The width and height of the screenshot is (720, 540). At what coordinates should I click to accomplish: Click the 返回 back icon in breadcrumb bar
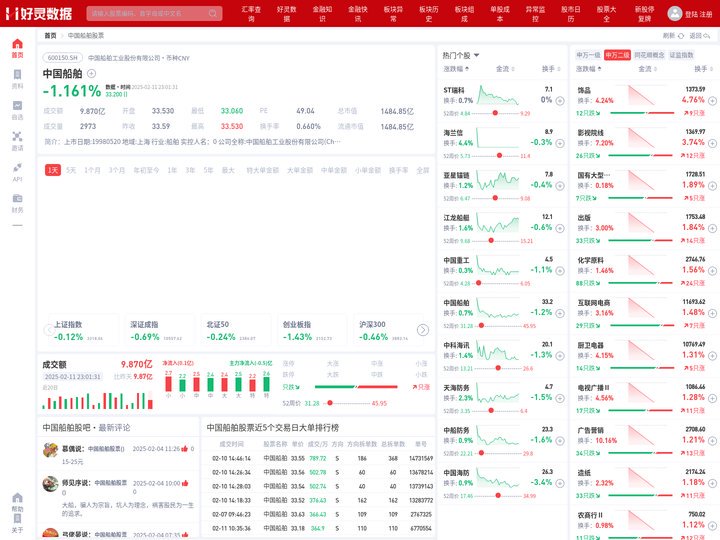707,35
